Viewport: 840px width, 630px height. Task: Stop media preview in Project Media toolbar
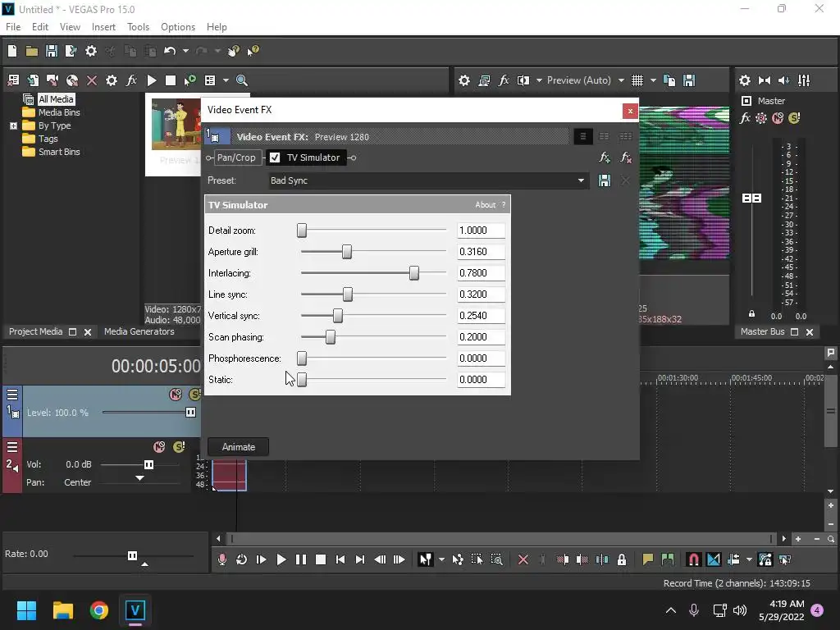pyautogui.click(x=171, y=80)
